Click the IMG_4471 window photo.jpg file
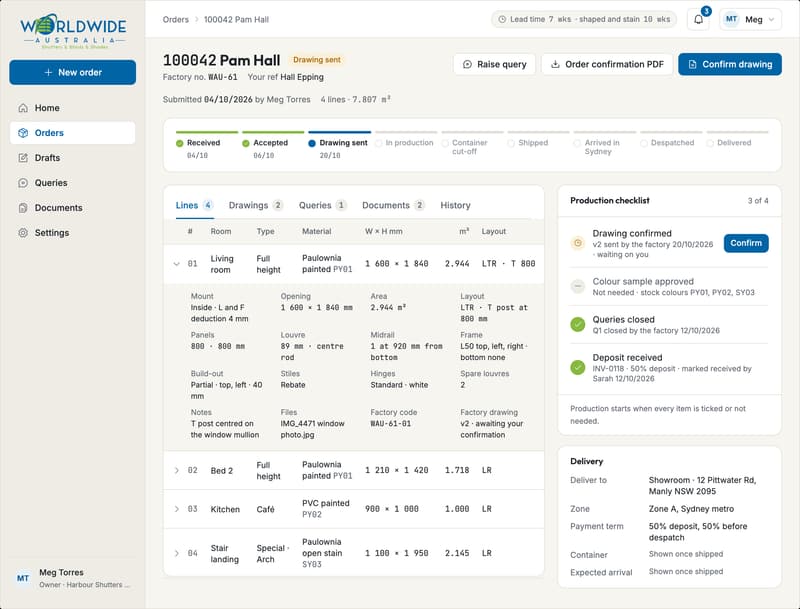 tap(312, 429)
